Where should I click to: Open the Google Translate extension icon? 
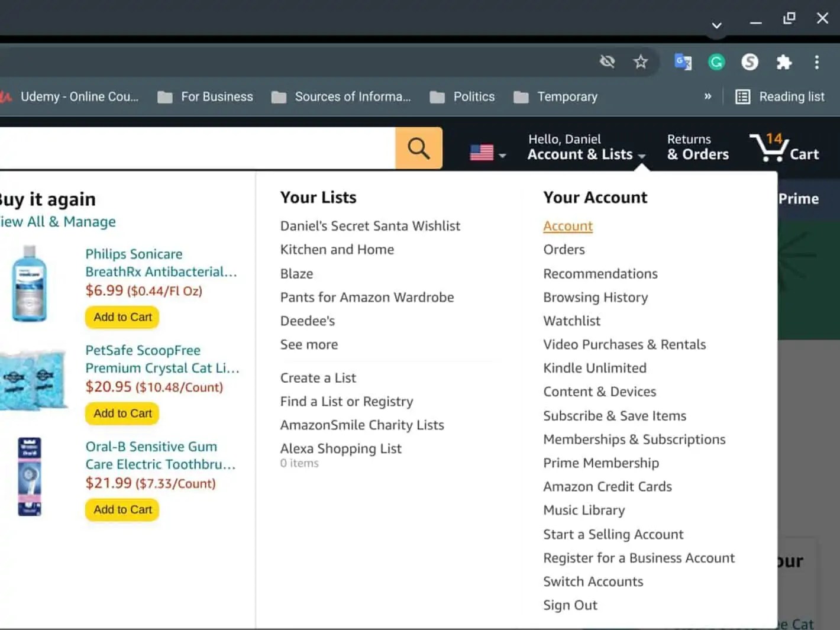coord(683,62)
